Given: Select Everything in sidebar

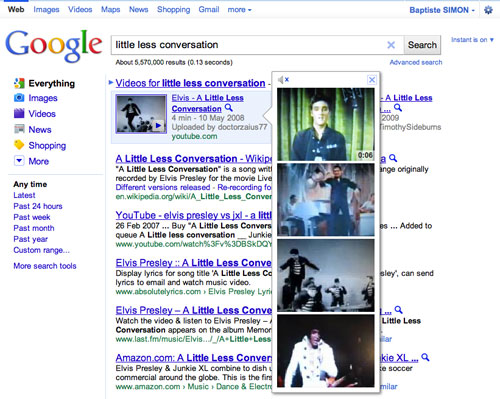Looking at the screenshot, I should coord(52,83).
